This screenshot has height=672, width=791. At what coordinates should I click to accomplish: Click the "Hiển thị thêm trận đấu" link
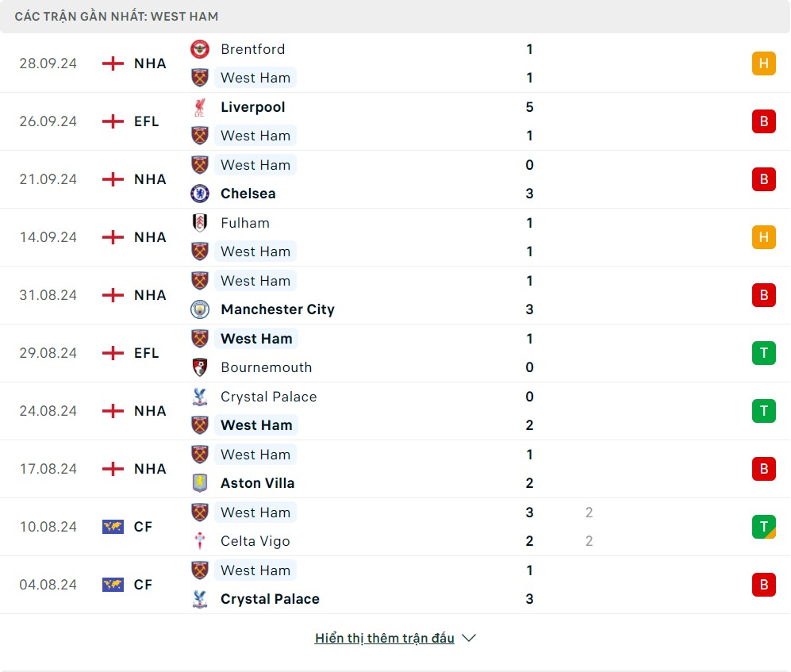(x=385, y=638)
